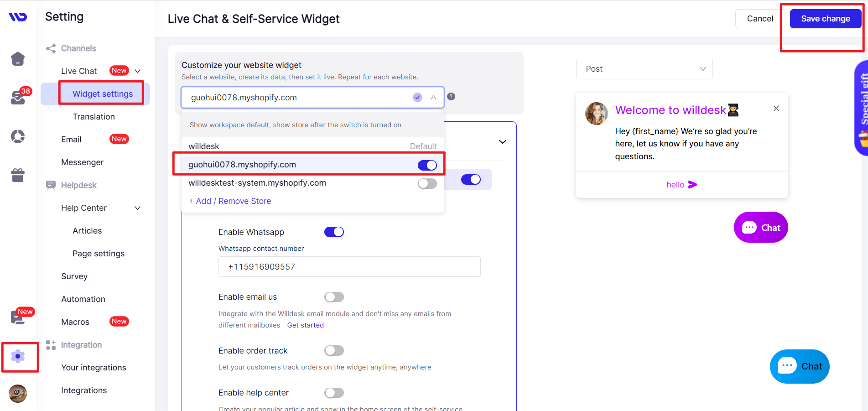Toggle the Enable order track switch
The height and width of the screenshot is (411, 868).
[334, 350]
